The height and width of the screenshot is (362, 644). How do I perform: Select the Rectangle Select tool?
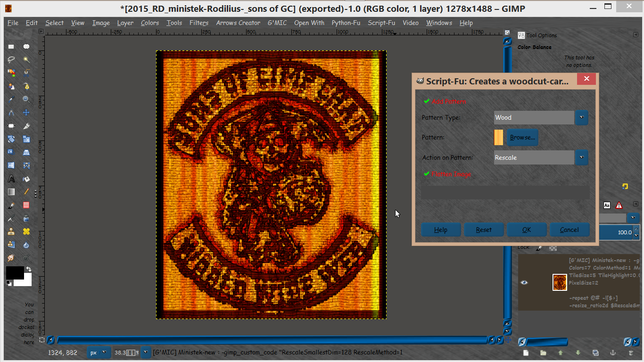(11, 47)
